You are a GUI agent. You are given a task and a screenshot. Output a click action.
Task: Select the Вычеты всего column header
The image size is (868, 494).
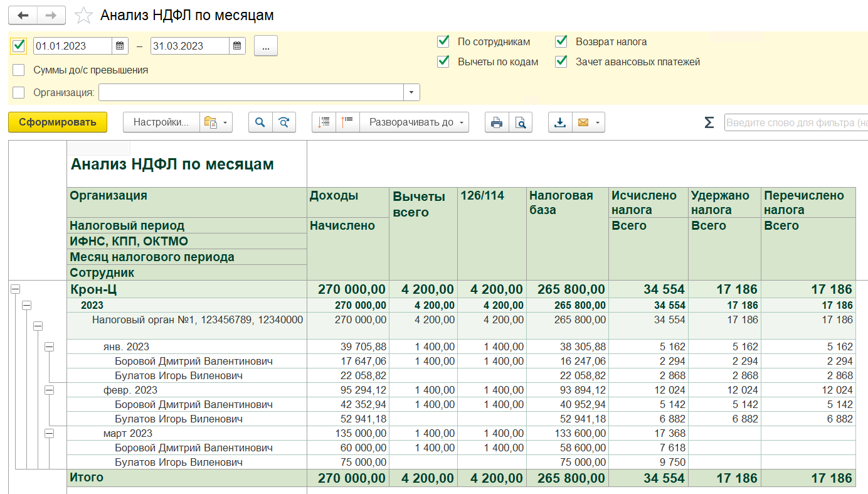(x=423, y=234)
